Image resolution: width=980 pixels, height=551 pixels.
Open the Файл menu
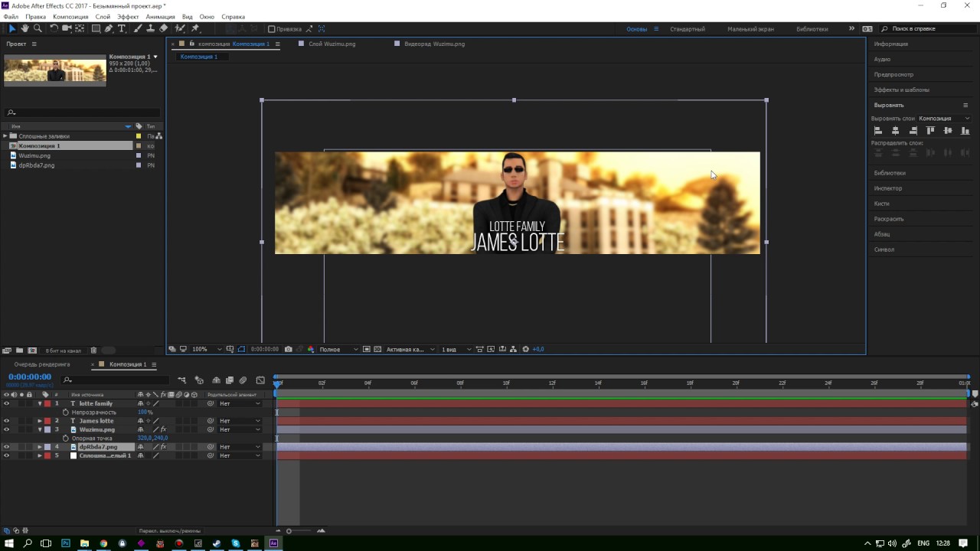click(11, 16)
